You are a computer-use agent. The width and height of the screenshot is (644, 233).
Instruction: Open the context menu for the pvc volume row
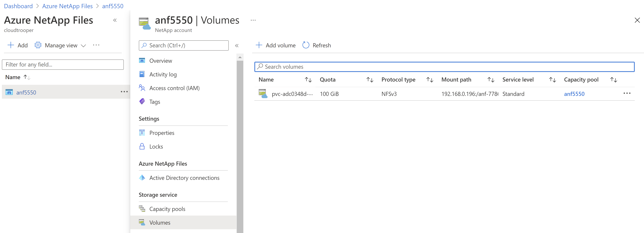[627, 93]
